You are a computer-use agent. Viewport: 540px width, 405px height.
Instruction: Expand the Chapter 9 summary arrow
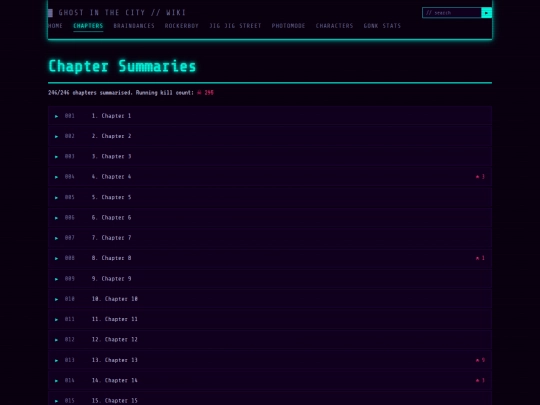click(x=56, y=279)
